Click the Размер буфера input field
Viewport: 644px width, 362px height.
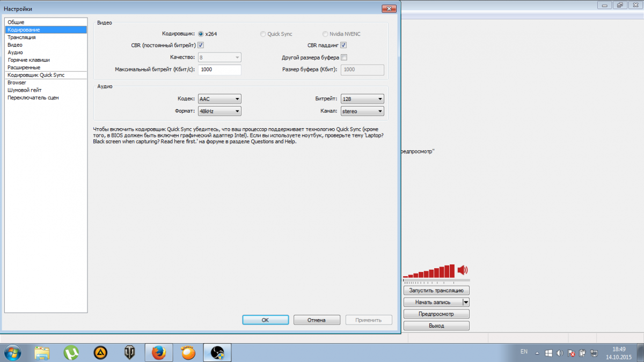click(362, 70)
